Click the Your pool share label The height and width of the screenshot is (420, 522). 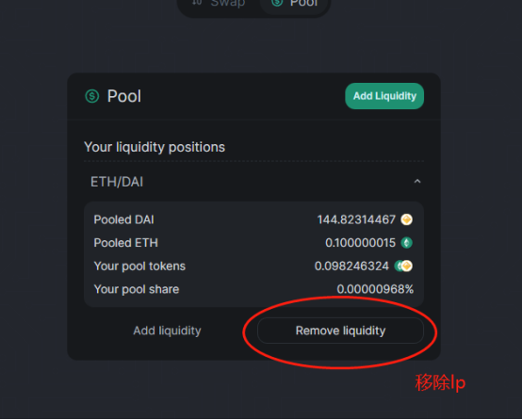coord(137,289)
